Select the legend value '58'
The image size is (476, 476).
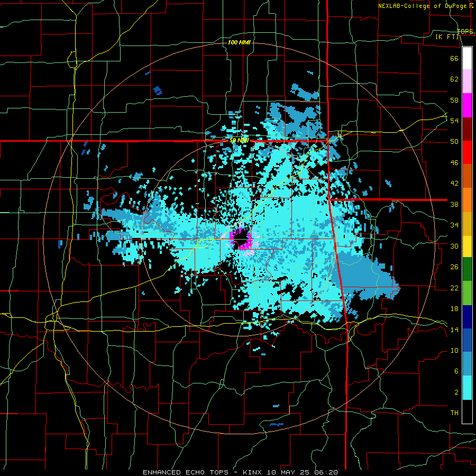click(x=454, y=100)
